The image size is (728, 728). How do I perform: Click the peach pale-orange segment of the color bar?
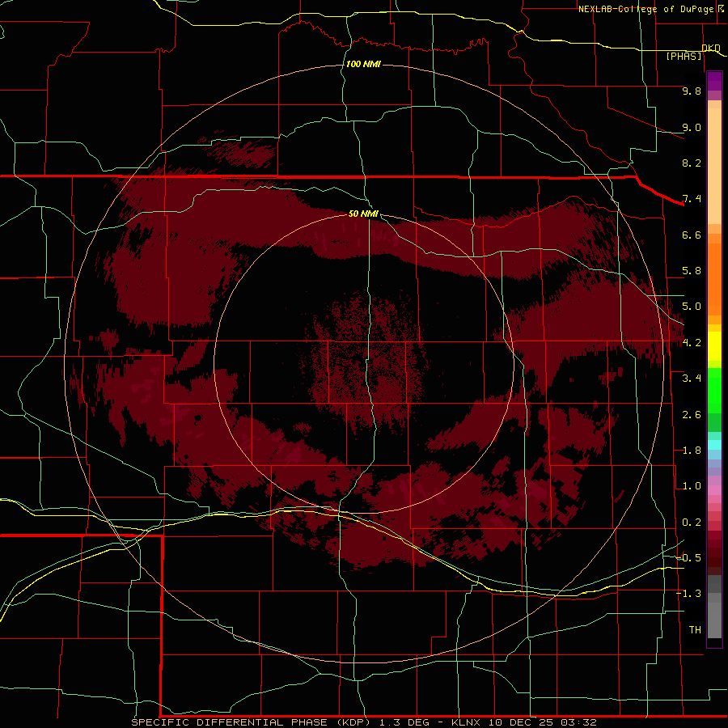click(x=714, y=166)
